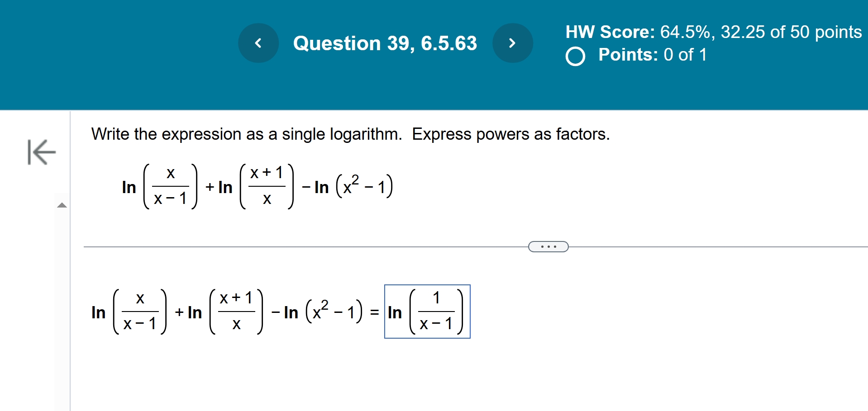Screen dimensions: 868x411
Task: Select the Question 39, 6.5.63 title
Action: coord(385,43)
